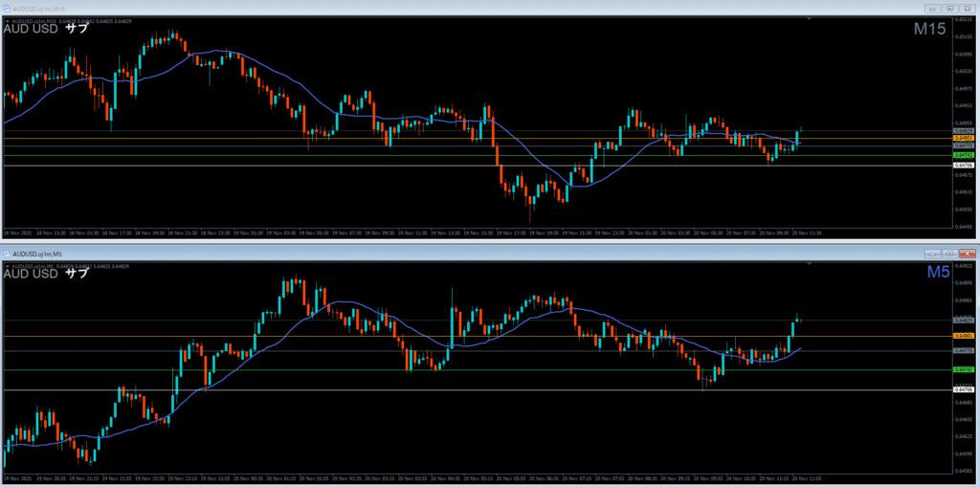Click the chart shift triangle marker in M15 chart
980x487 pixels.
point(810,19)
